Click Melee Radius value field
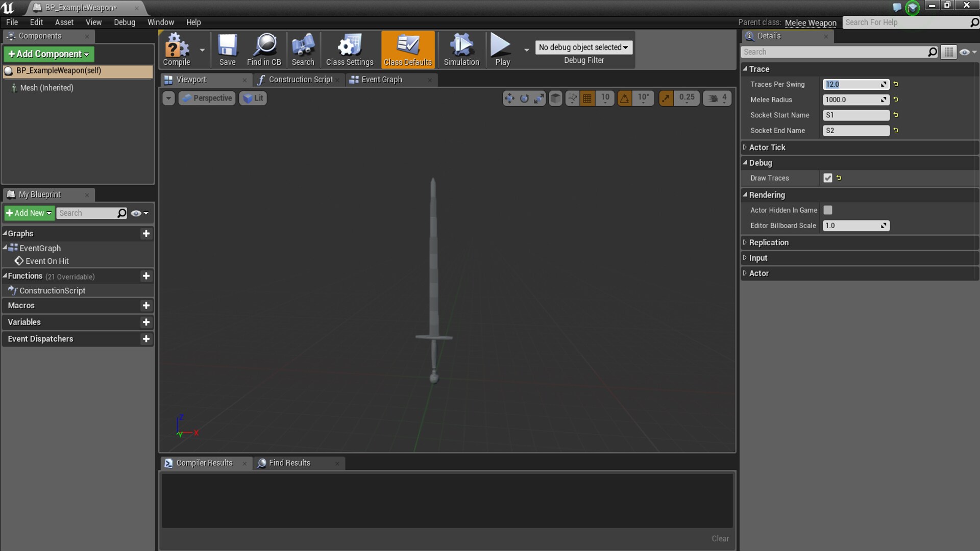The height and width of the screenshot is (551, 980). pyautogui.click(x=856, y=99)
